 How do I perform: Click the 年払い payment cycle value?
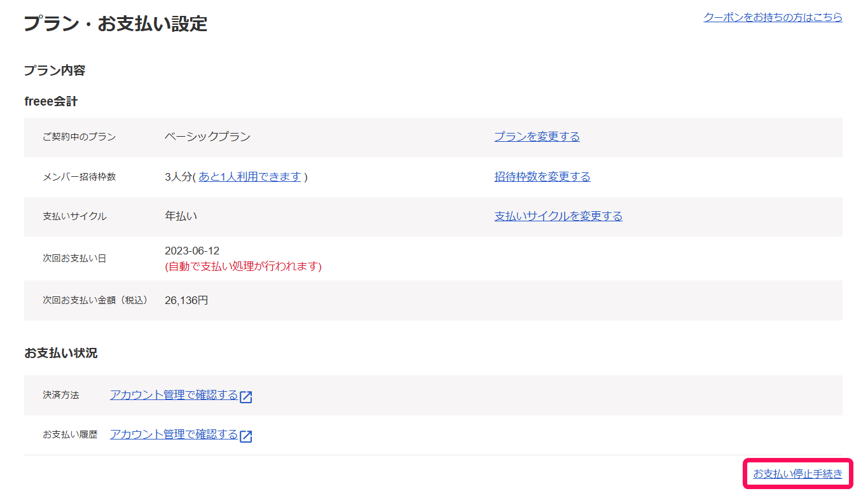pyautogui.click(x=181, y=216)
